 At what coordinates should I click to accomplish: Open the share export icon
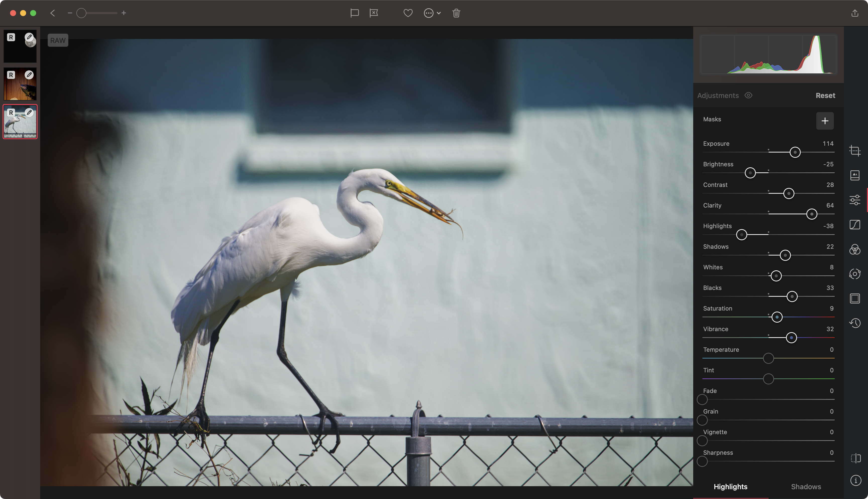(x=855, y=13)
